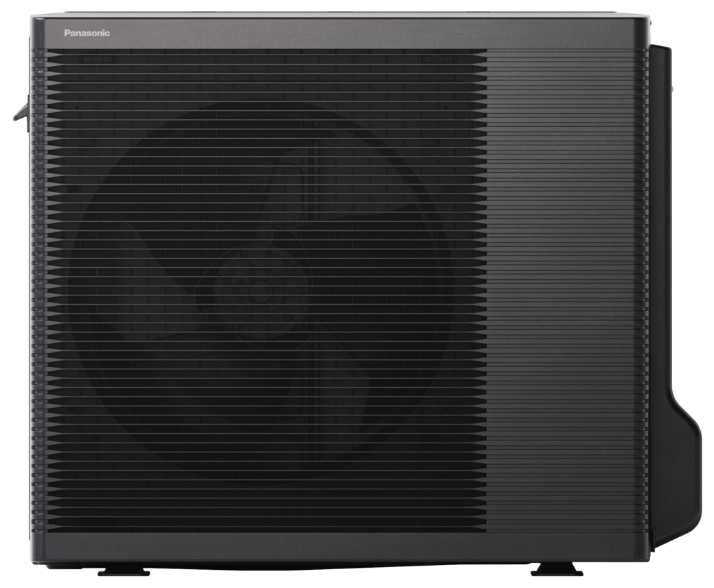Viewport: 714px width, 588px height.
Task: Click the narrow left edge strip
Action: pyautogui.click(x=33, y=279)
